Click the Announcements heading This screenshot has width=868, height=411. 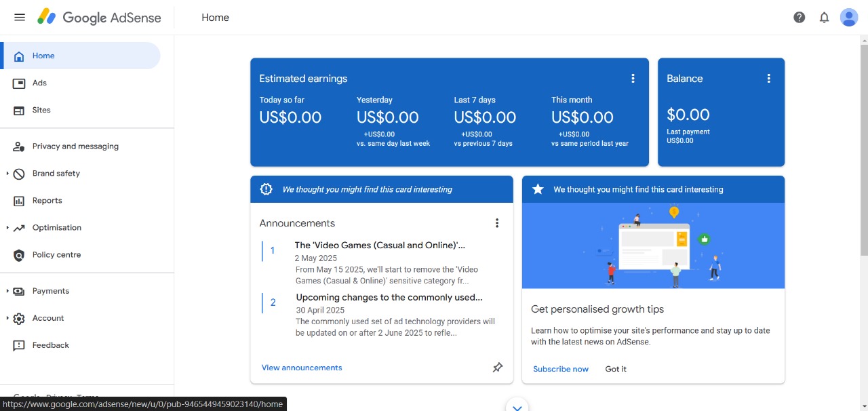(297, 223)
